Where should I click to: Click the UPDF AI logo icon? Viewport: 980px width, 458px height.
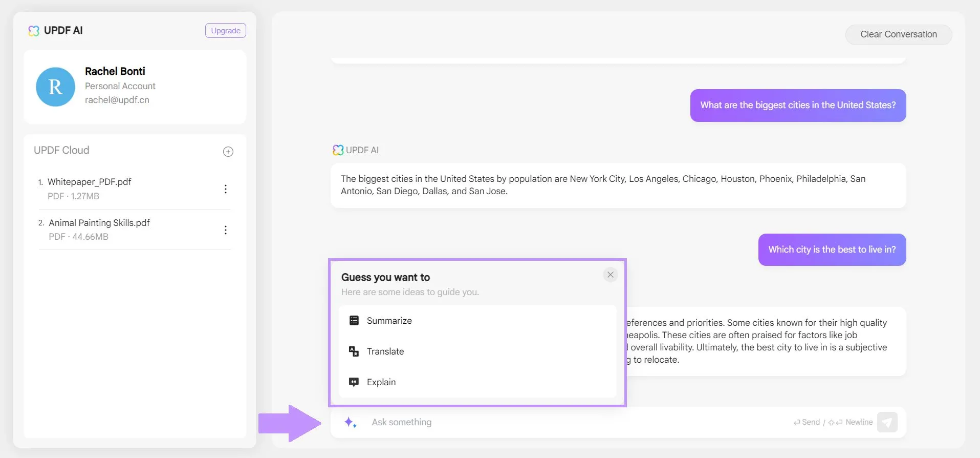point(34,31)
